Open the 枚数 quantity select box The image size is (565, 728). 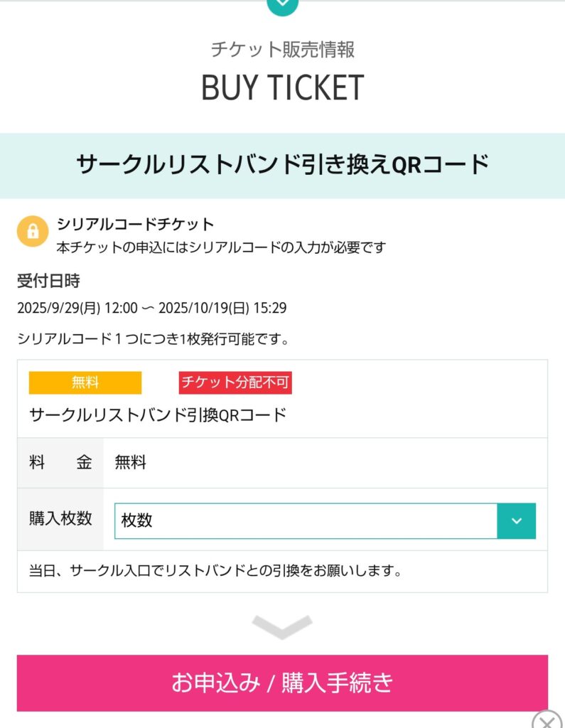(306, 521)
